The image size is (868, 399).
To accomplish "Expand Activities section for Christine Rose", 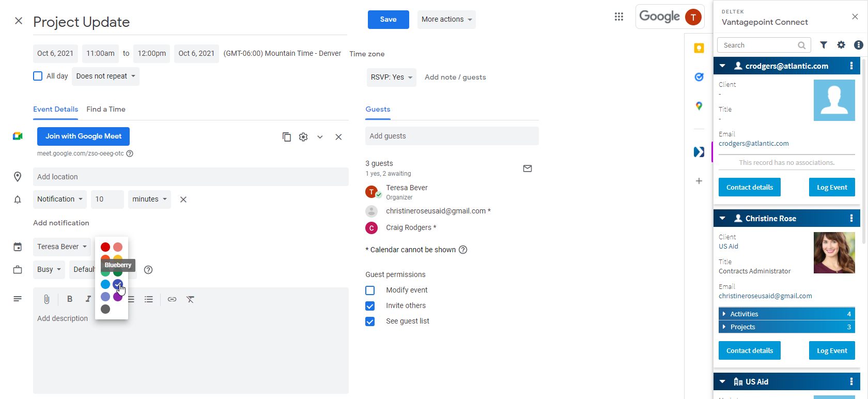I will [x=786, y=314].
